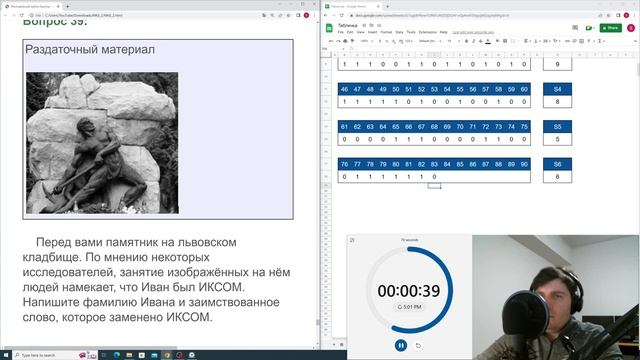
Task: Click the monument photo in the handout
Action: pyautogui.click(x=102, y=143)
